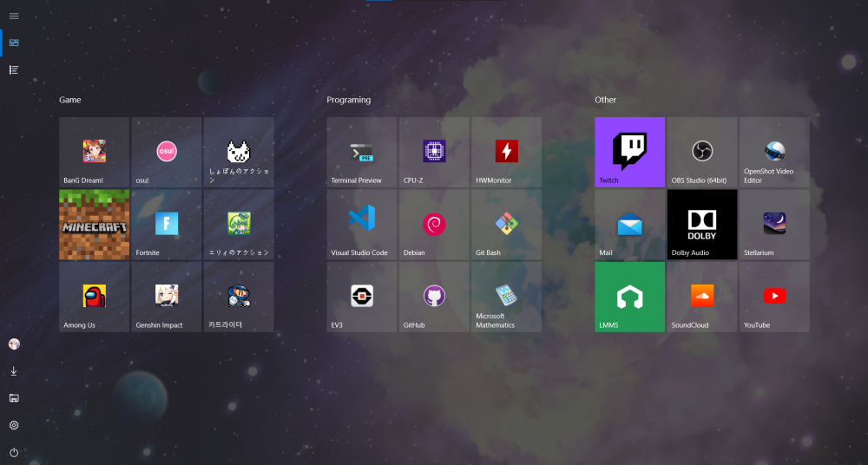Click the Power button

pyautogui.click(x=14, y=452)
